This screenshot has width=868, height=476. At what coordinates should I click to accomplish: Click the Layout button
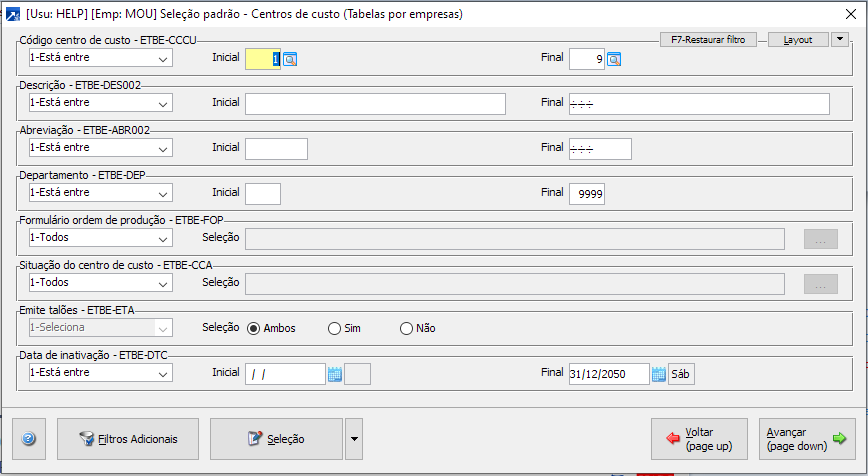click(x=798, y=39)
